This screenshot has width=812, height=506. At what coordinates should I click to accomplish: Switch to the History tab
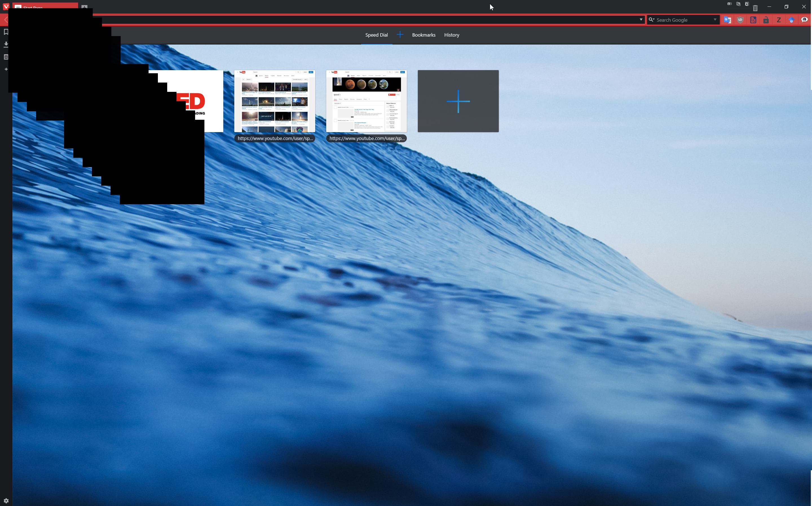click(451, 35)
